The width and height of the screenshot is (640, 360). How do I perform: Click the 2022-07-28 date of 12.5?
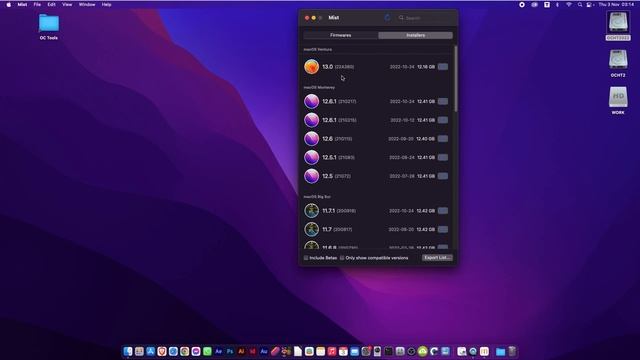pos(402,176)
